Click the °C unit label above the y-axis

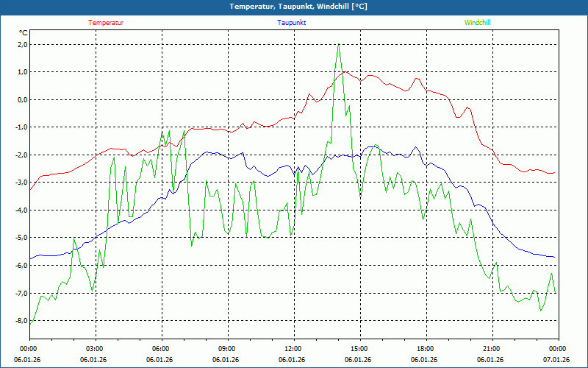(x=23, y=33)
